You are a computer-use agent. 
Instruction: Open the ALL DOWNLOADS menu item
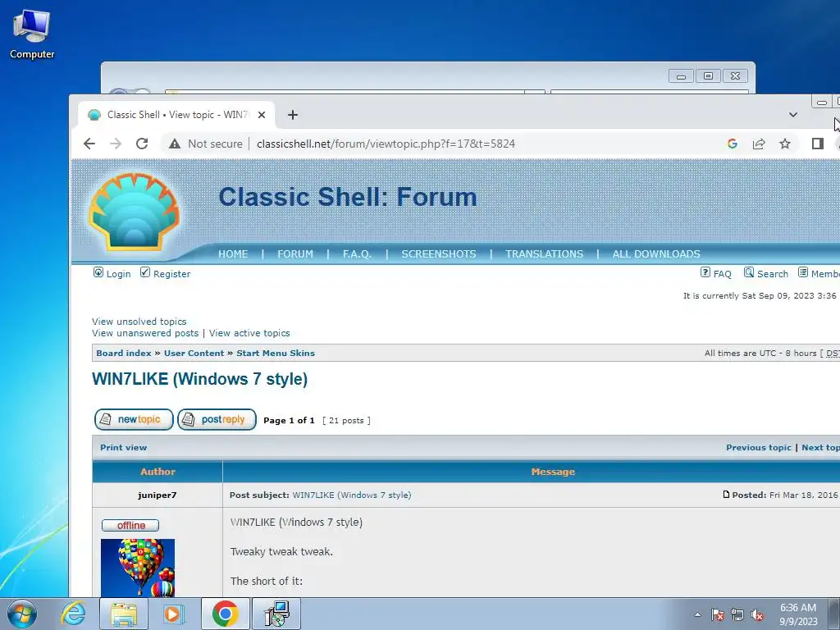(x=656, y=254)
